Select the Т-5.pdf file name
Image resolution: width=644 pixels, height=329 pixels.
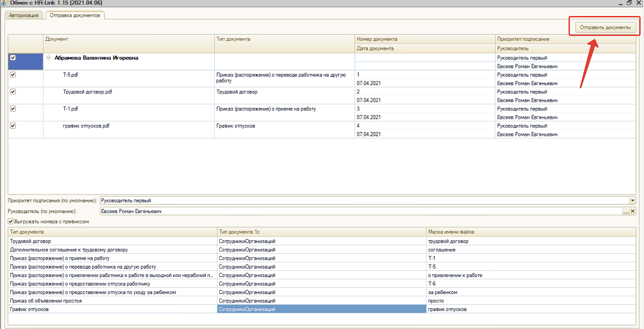point(70,75)
